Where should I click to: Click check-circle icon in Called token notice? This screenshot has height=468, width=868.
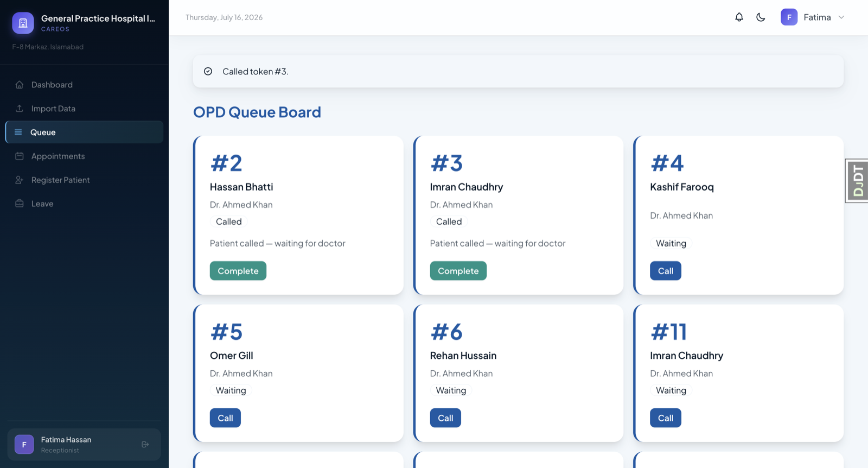[208, 71]
